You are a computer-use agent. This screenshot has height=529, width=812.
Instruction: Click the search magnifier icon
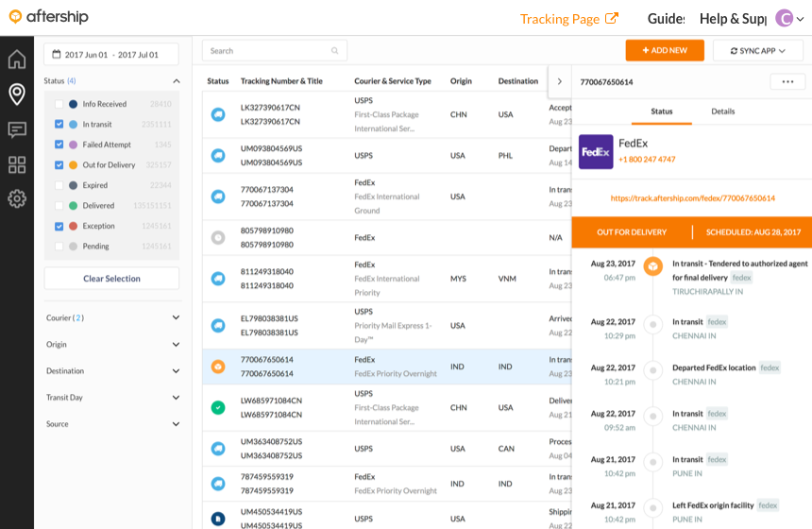334,51
